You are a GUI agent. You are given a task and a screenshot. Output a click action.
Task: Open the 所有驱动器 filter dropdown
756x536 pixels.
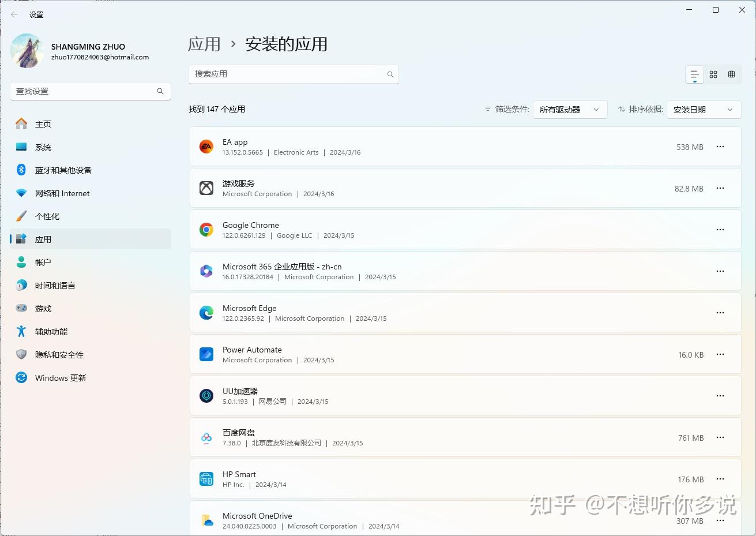[570, 110]
